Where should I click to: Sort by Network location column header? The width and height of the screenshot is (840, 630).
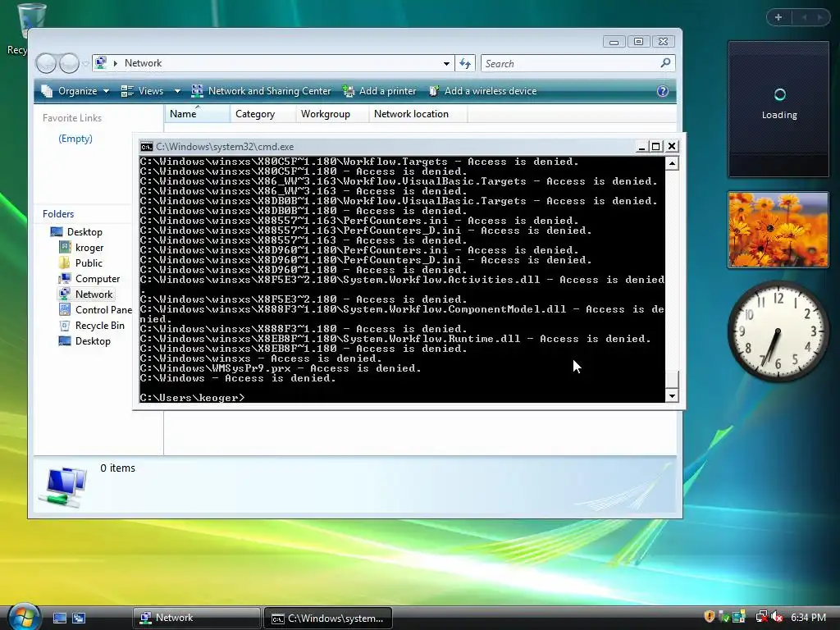click(418, 113)
